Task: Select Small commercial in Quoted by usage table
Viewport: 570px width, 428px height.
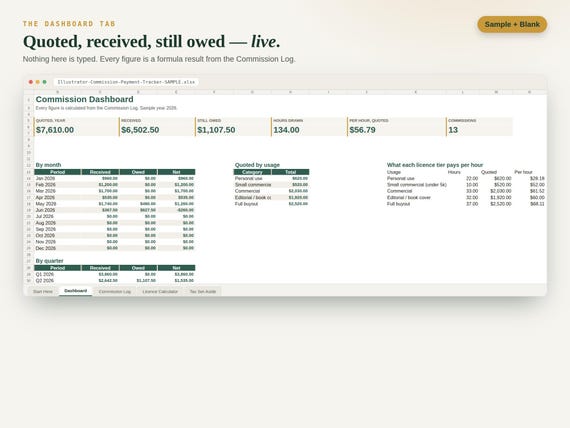Action: (253, 185)
